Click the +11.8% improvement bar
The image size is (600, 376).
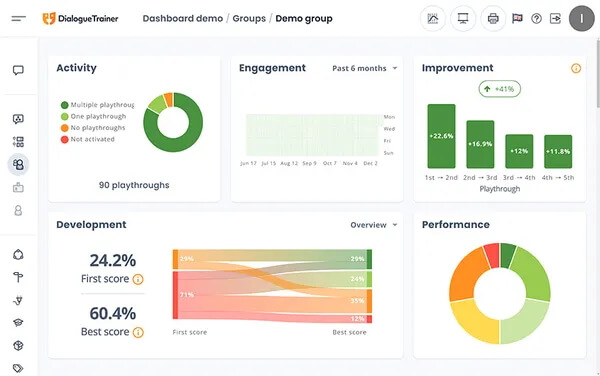pos(558,151)
